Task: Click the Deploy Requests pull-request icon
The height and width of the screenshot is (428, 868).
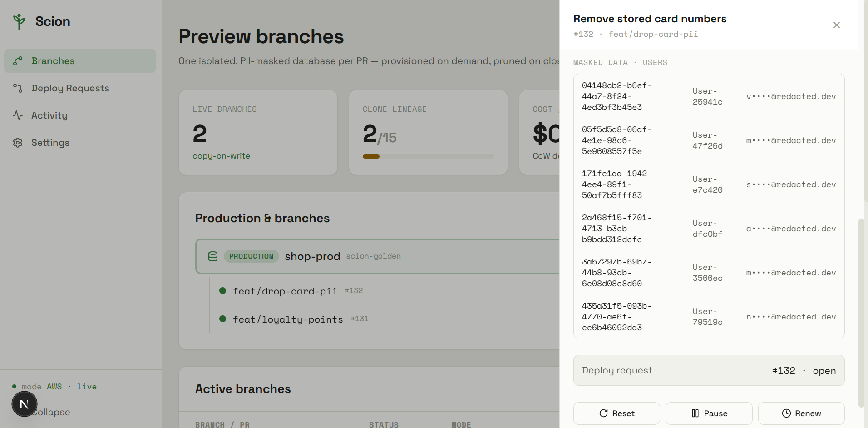Action: click(x=18, y=88)
